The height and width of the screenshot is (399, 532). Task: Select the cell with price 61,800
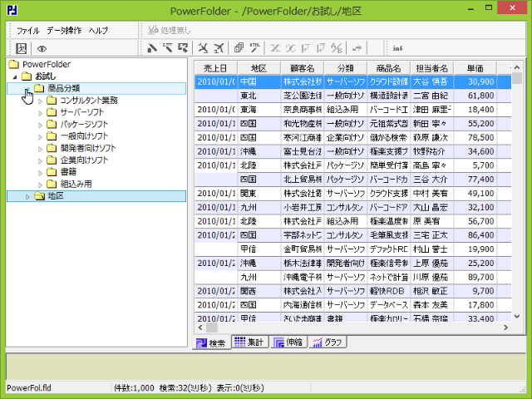coord(475,96)
